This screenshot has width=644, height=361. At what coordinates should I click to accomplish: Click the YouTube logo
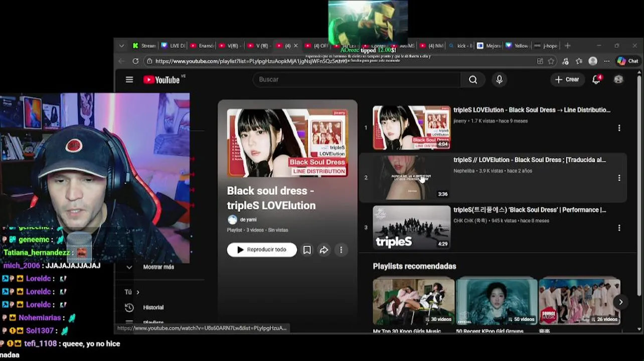tap(162, 80)
